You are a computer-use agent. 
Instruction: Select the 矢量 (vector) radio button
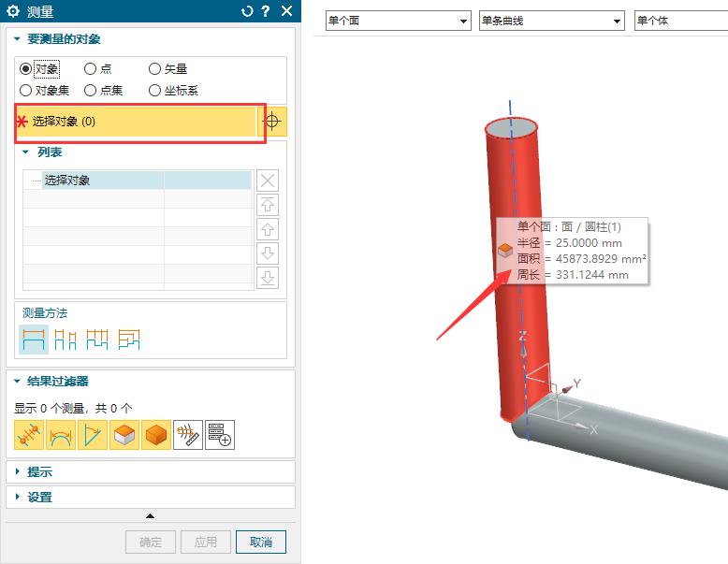click(155, 68)
